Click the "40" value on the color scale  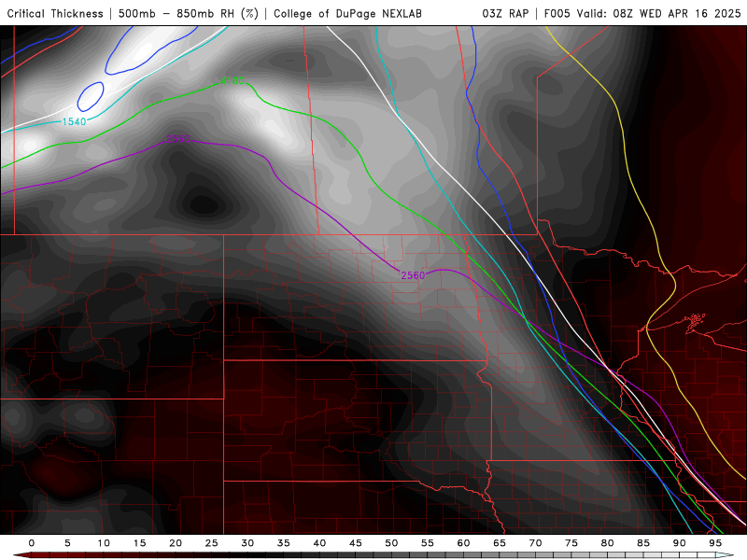point(319,543)
